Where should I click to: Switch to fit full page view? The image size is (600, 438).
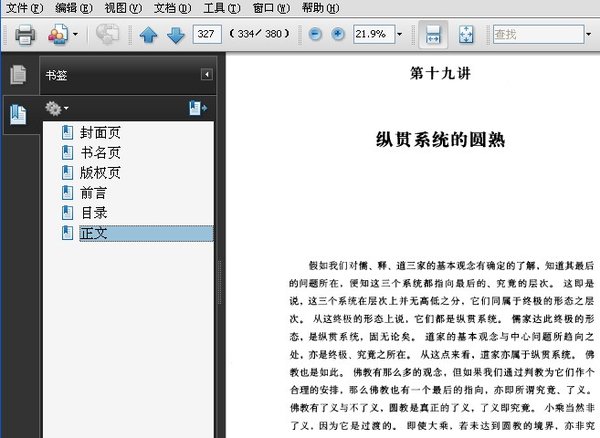[x=466, y=35]
